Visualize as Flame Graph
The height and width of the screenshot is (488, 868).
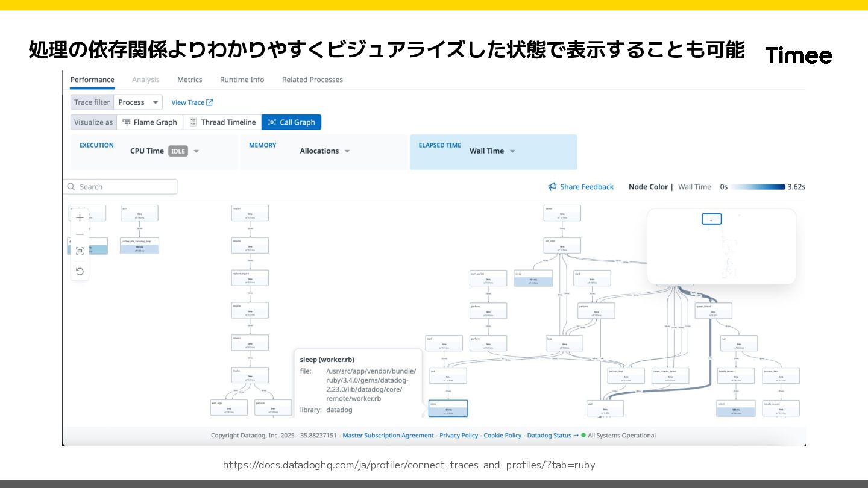149,122
